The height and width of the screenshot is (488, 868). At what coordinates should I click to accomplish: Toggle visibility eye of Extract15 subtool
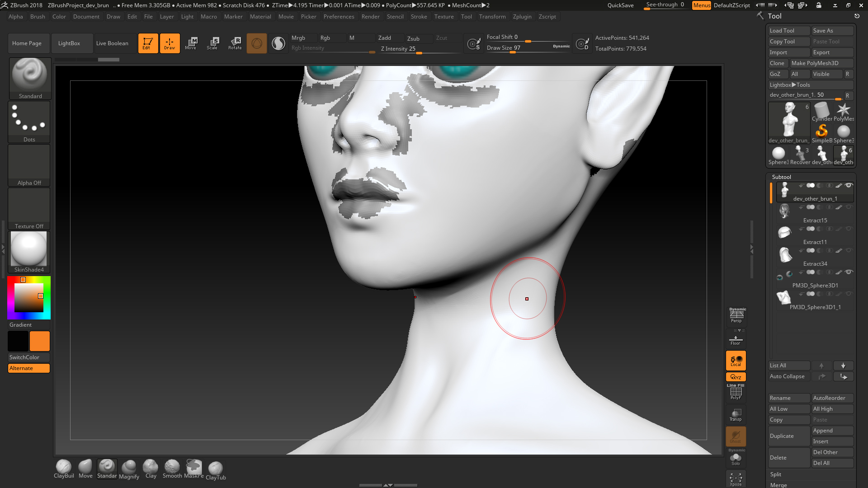coord(849,207)
